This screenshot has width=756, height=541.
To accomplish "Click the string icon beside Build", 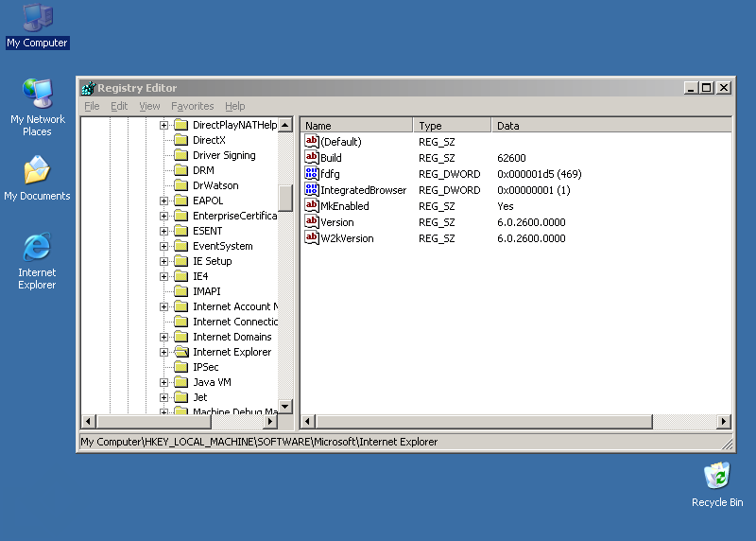I will click(312, 157).
